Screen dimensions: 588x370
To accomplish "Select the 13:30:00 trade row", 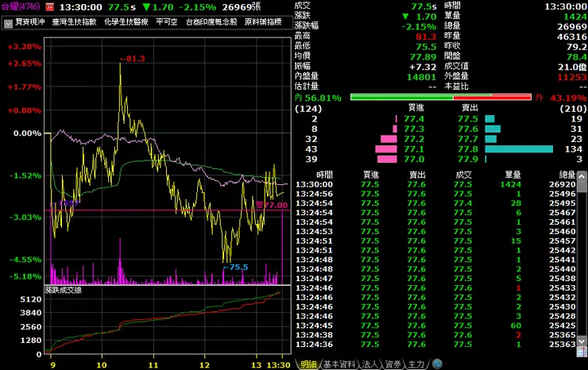I will click(435, 184).
